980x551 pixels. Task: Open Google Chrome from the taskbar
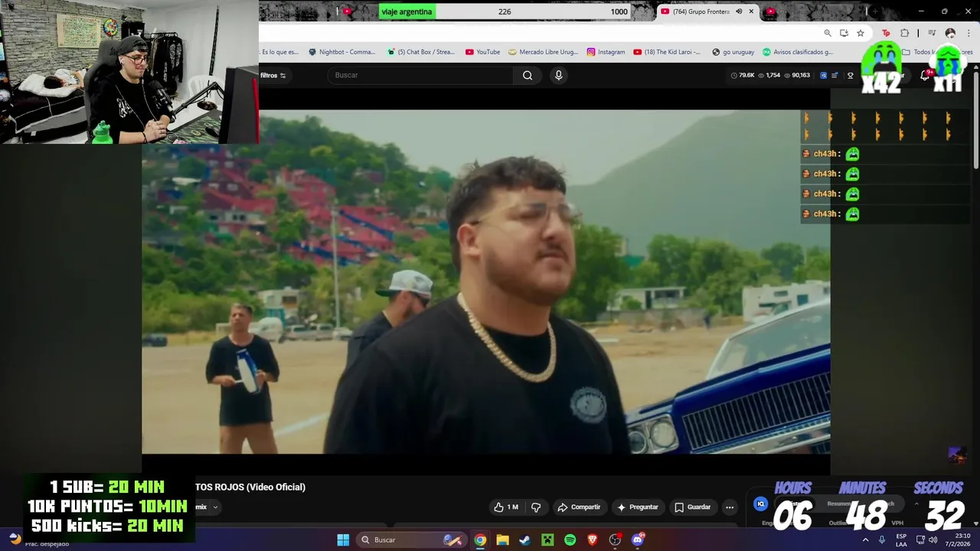pyautogui.click(x=479, y=540)
